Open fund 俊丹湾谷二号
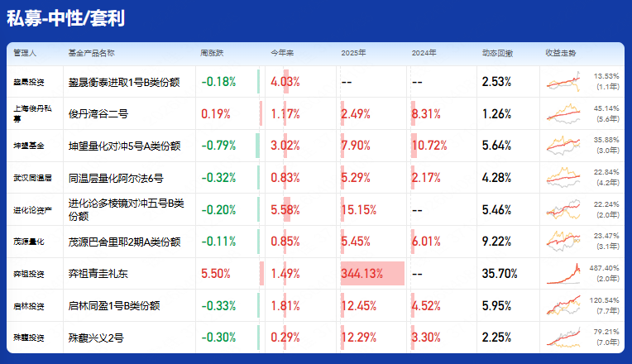 coord(98,113)
